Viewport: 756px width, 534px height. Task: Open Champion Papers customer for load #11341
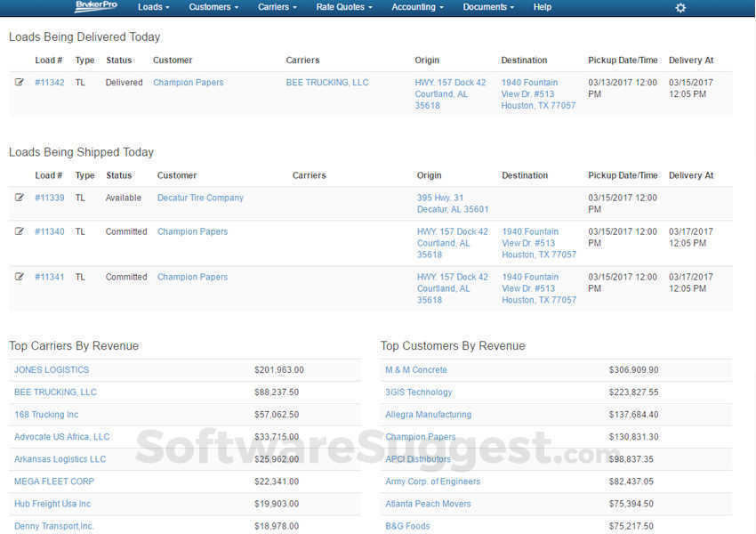192,277
